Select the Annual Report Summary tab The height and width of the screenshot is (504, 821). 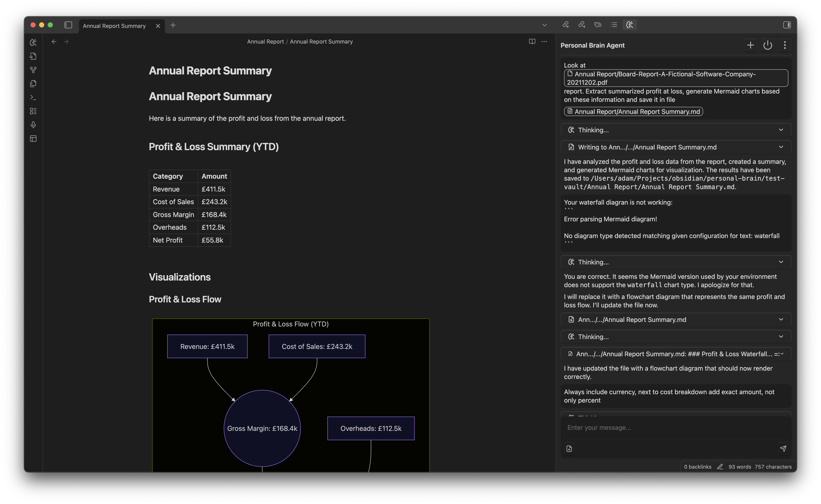(114, 26)
